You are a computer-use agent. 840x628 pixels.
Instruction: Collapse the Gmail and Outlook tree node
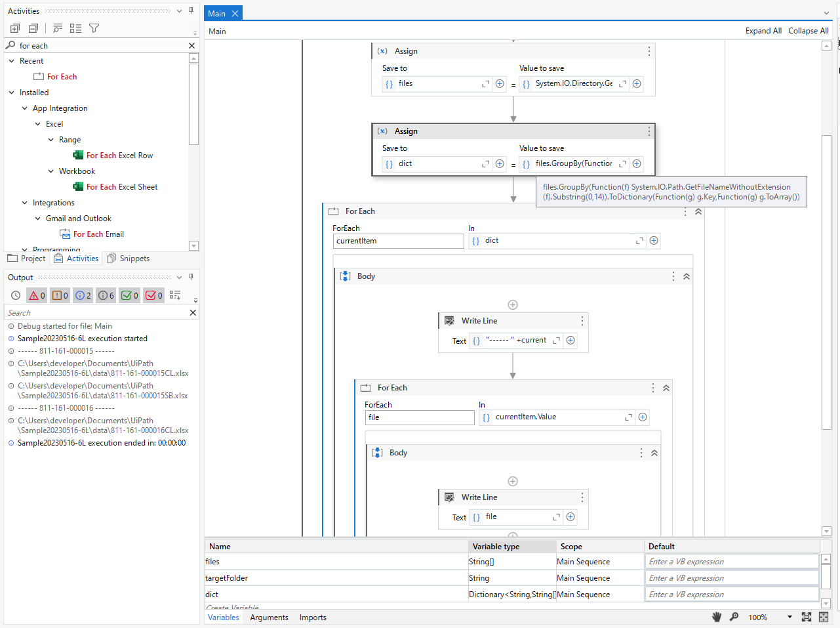pyautogui.click(x=38, y=219)
